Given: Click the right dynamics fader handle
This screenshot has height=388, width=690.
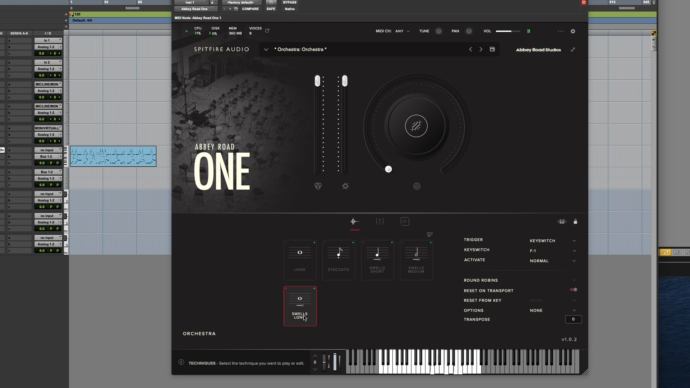Looking at the screenshot, I should 345,81.
